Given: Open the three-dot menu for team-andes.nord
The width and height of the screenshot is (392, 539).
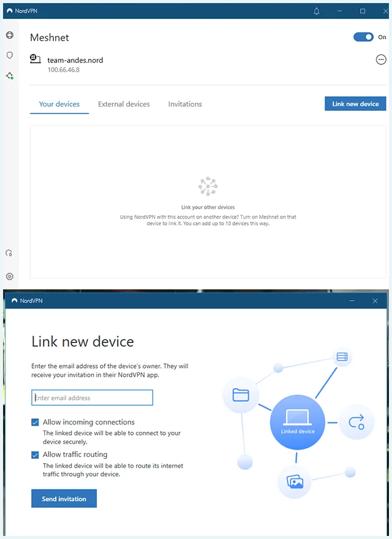Looking at the screenshot, I should [x=380, y=60].
